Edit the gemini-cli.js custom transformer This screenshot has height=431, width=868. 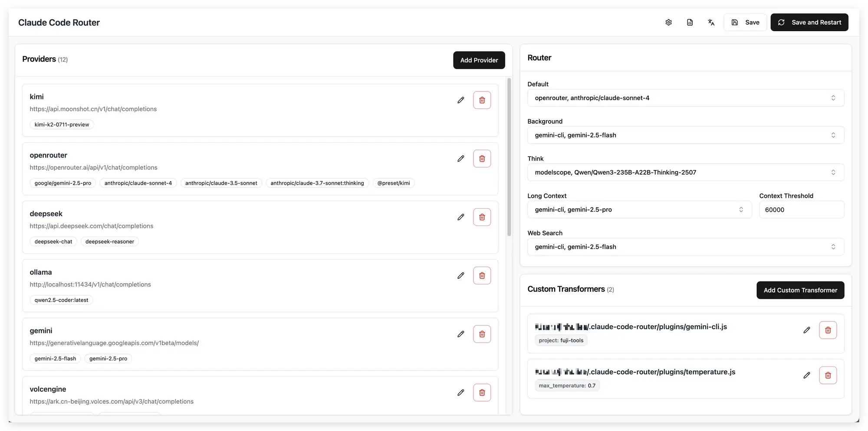806,330
